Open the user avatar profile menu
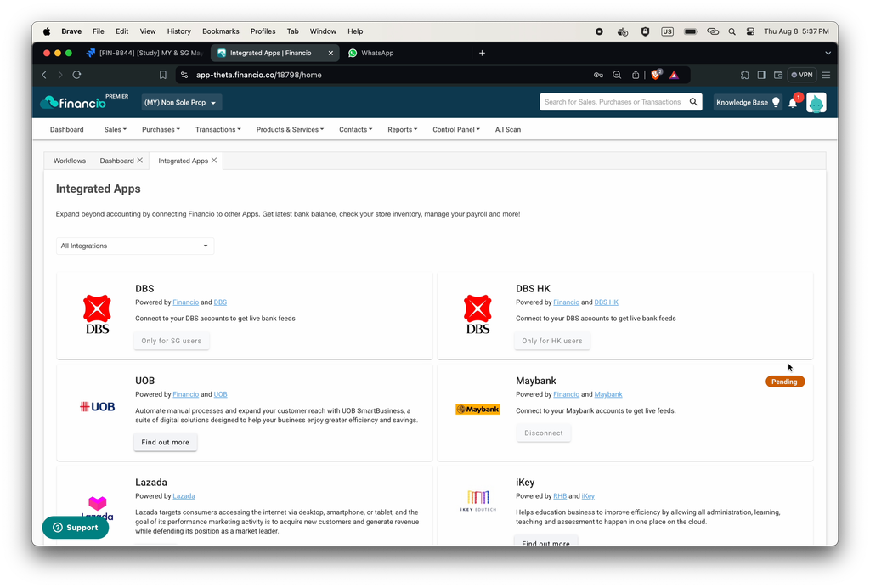Image resolution: width=870 pixels, height=588 pixels. tap(816, 103)
